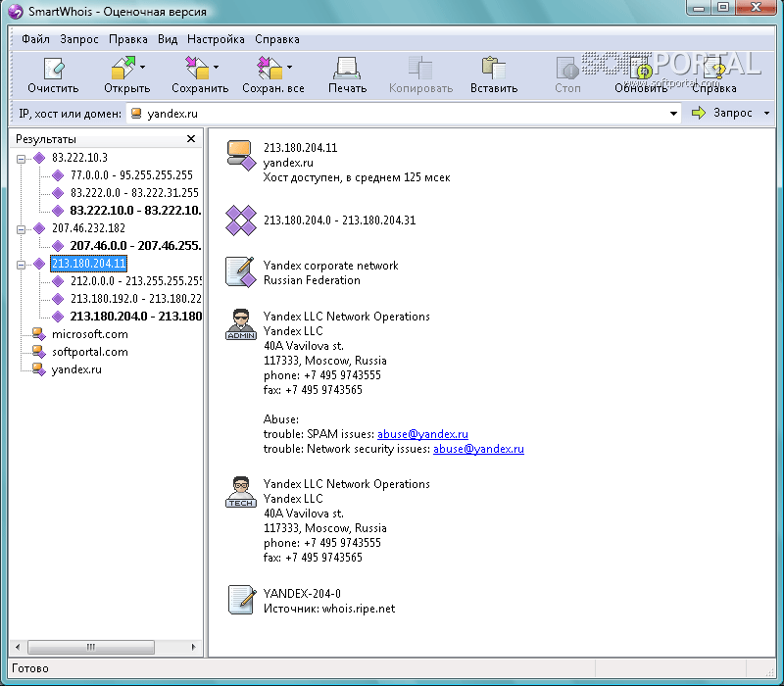Select softportal.com in results tree

pyautogui.click(x=90, y=352)
